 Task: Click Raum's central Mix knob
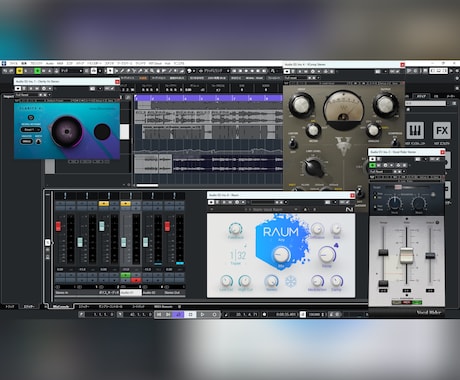coord(281,255)
